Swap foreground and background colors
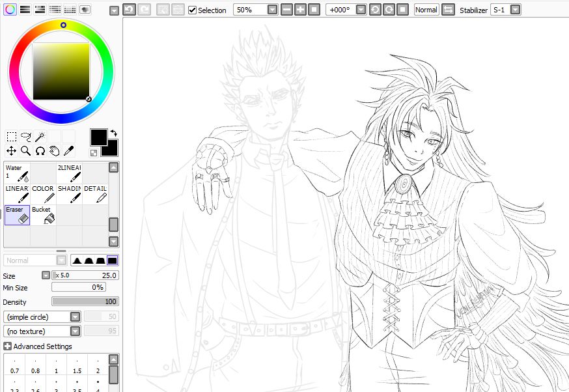Image resolution: width=569 pixels, height=392 pixels. click(x=114, y=133)
